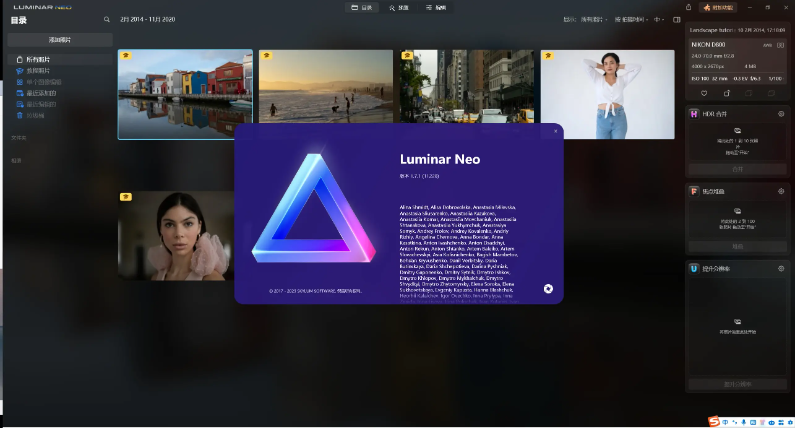Screen dimensions: 795x428
Task: Switch to the 目录 catalog tab
Action: point(362,8)
